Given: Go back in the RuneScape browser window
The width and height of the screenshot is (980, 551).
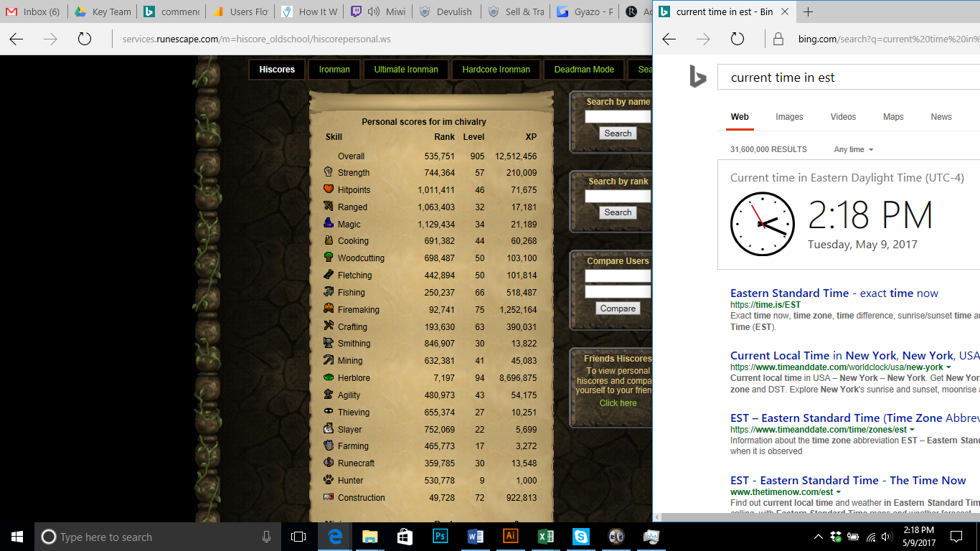Looking at the screenshot, I should (x=17, y=39).
